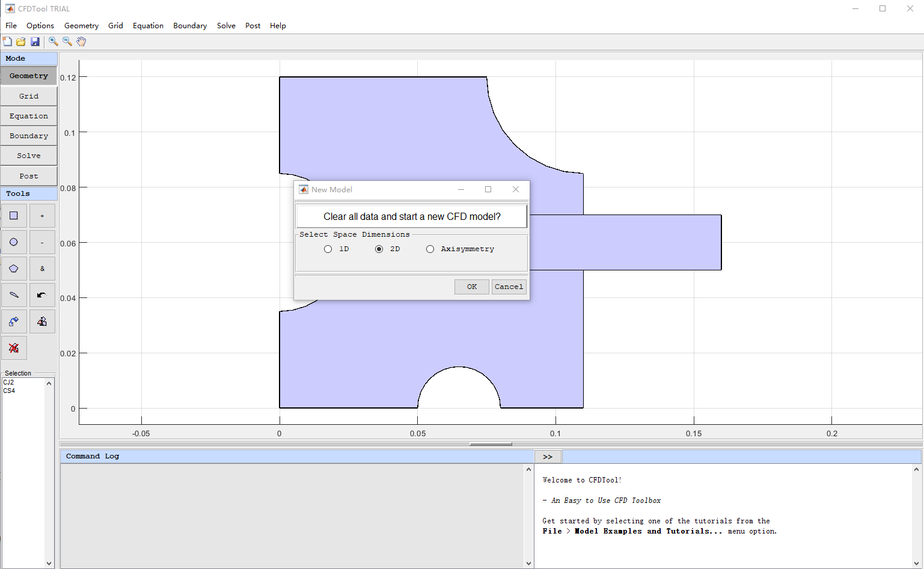The width and height of the screenshot is (924, 569).
Task: Activate the pan hand tool
Action: [81, 41]
